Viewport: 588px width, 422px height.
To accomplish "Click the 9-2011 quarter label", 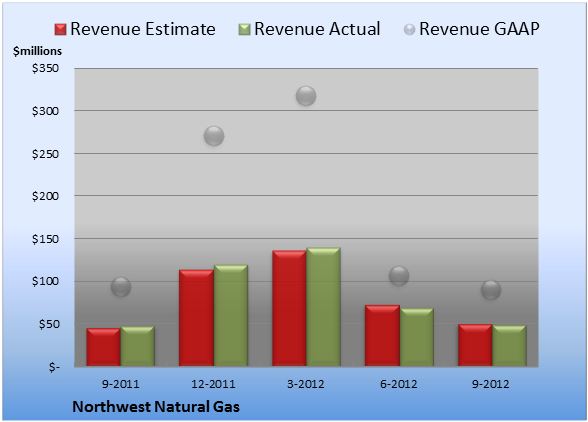I will pos(121,384).
